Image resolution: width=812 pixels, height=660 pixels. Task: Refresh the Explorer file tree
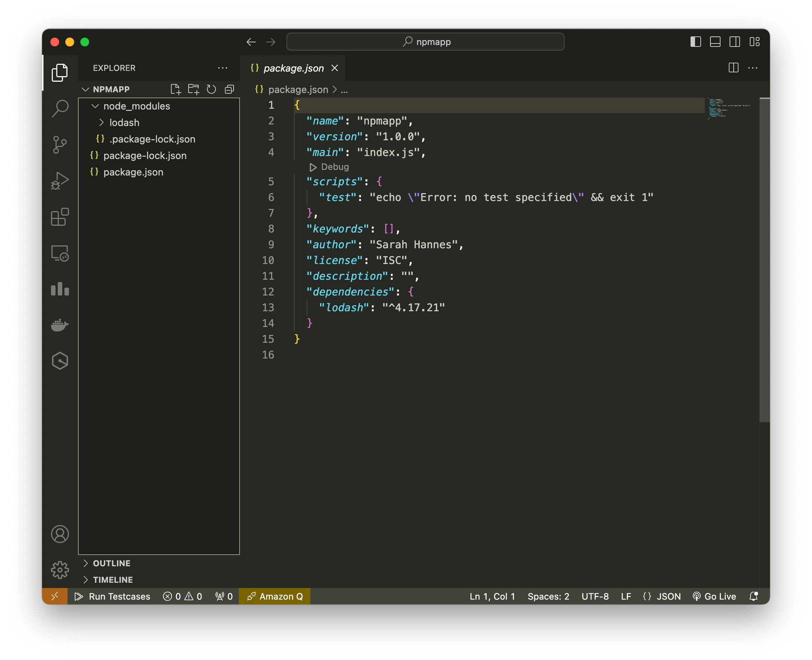tap(211, 89)
